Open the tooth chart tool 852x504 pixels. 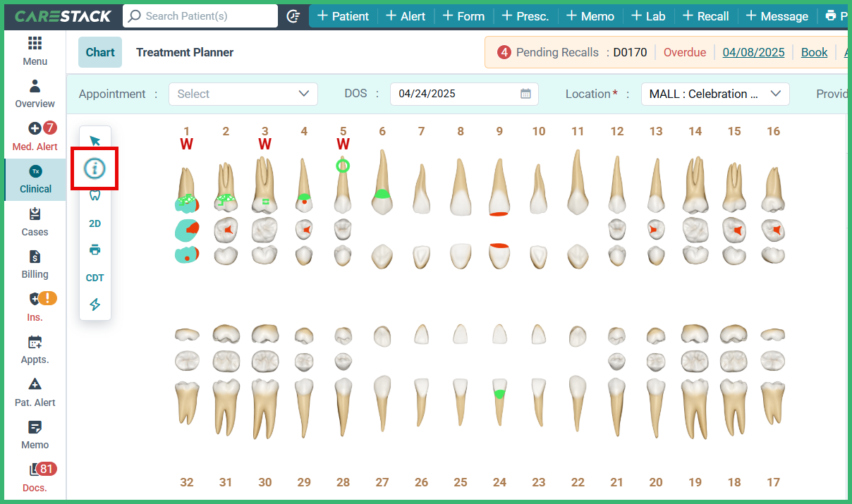[x=95, y=195]
